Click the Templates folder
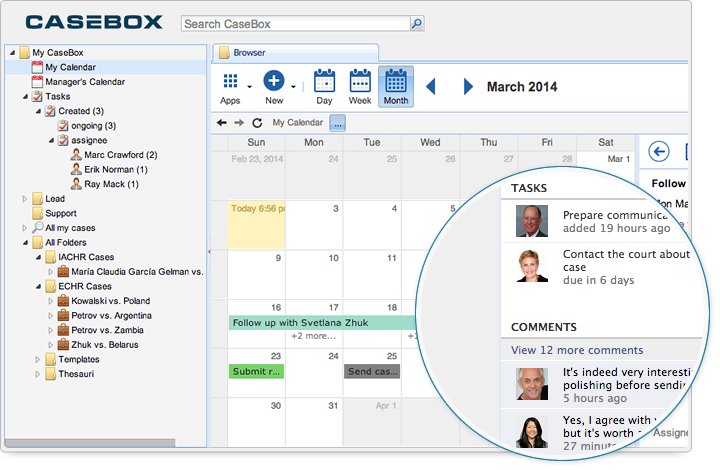Viewport: 720px width, 470px height. [x=79, y=359]
